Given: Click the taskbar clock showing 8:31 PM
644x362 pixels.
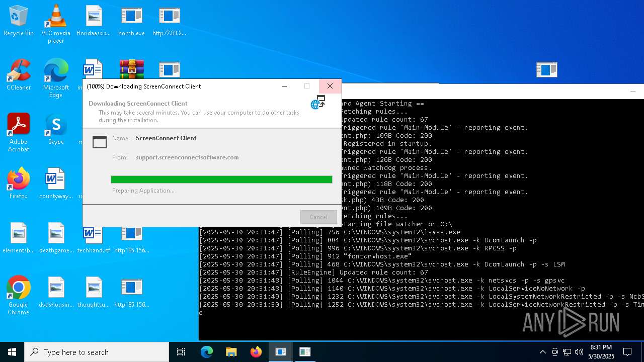Looking at the screenshot, I should (601, 352).
